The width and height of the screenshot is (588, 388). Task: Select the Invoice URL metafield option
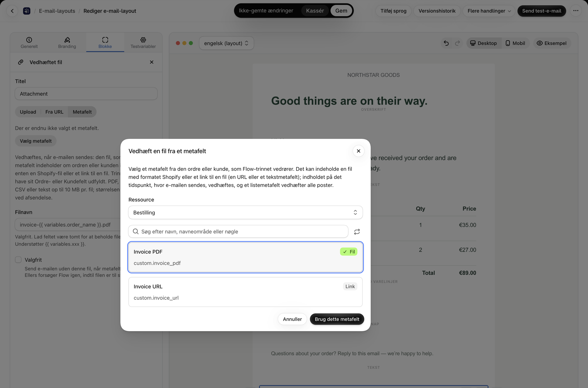(245, 292)
